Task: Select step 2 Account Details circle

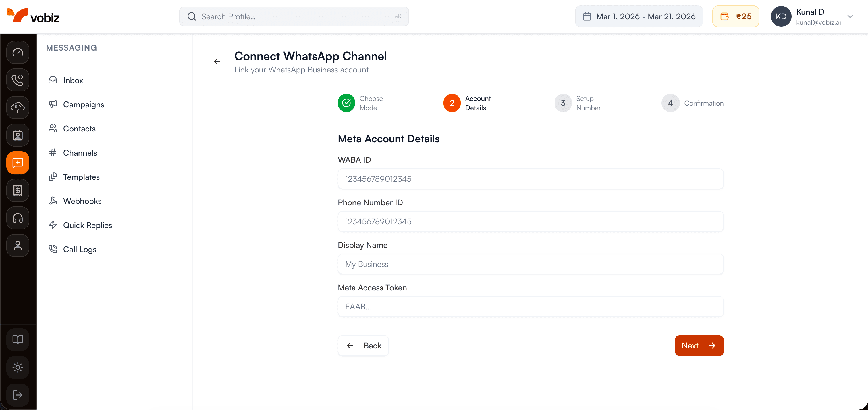Action: coord(452,103)
